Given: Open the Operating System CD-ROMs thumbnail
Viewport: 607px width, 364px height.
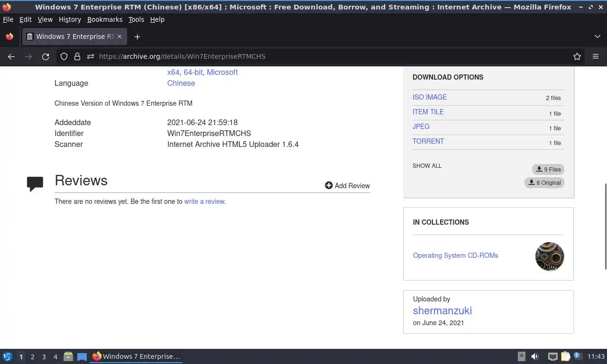Looking at the screenshot, I should (x=550, y=256).
